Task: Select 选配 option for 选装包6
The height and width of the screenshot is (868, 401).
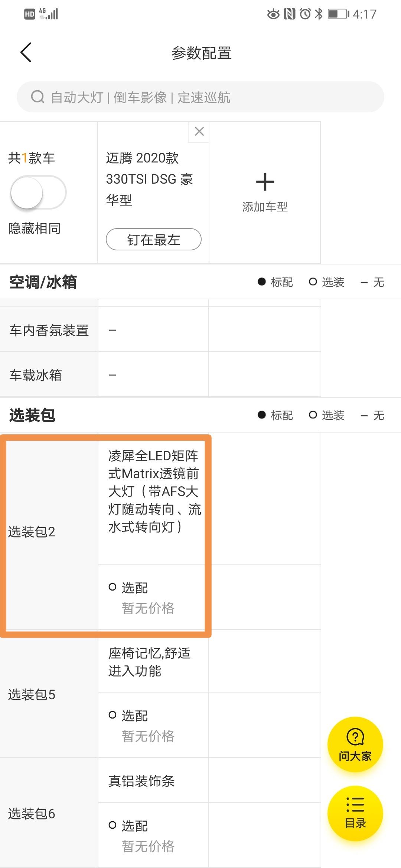Action: [128, 826]
